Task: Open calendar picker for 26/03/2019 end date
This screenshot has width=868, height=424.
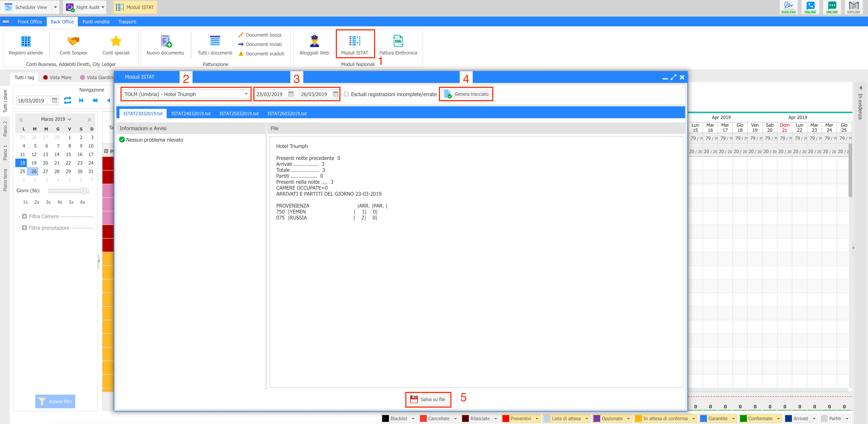Action: 336,94
